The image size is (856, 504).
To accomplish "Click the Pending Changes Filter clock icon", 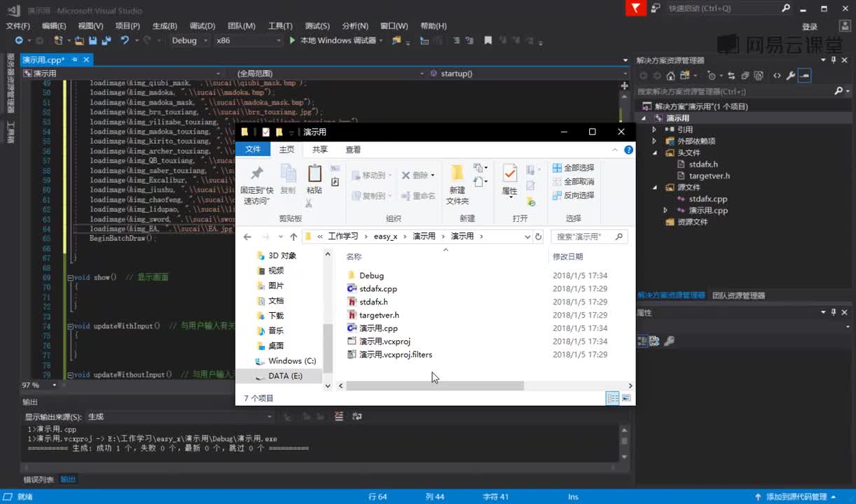I will point(712,76).
